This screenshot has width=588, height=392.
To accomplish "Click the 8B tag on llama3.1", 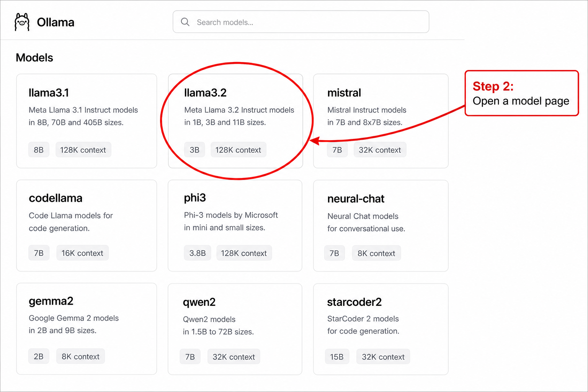I will [39, 150].
